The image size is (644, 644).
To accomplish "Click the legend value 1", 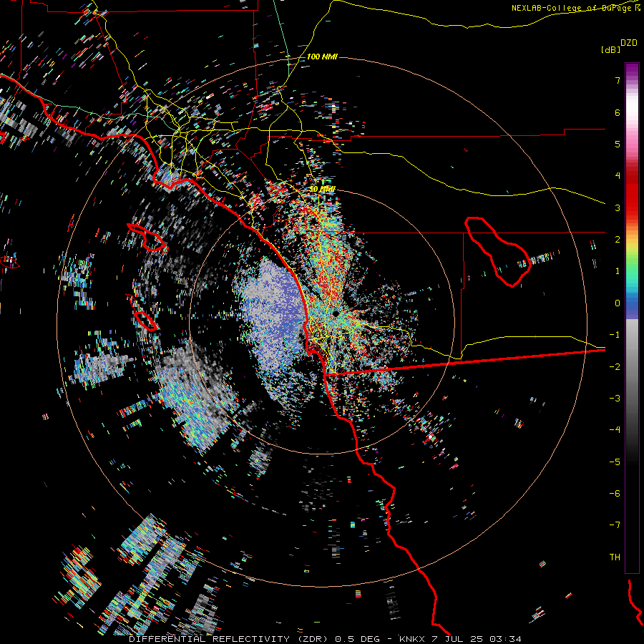I will (x=618, y=271).
